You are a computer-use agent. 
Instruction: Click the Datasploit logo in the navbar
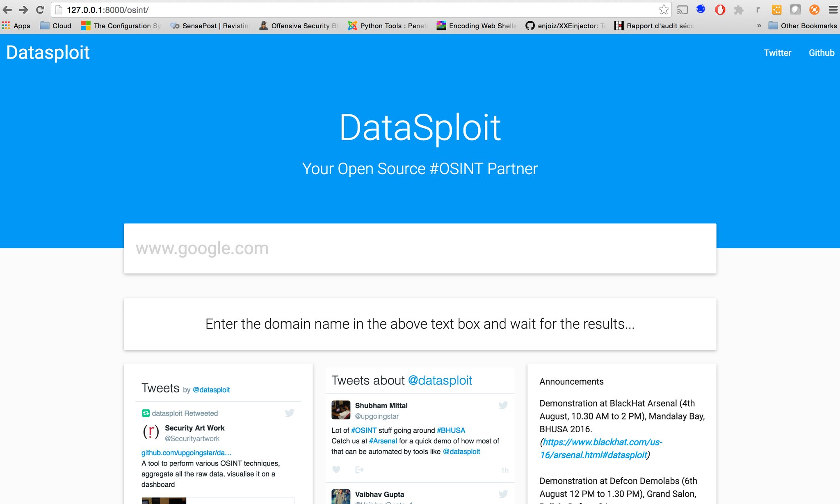[48, 52]
